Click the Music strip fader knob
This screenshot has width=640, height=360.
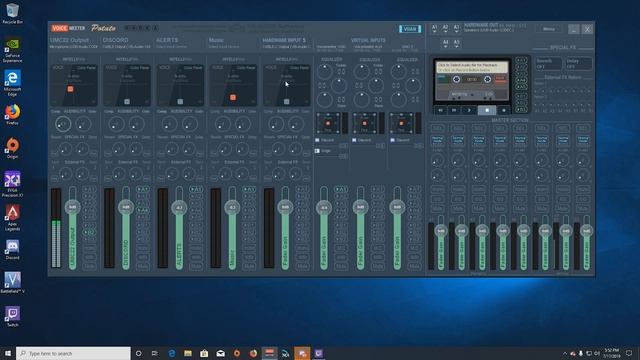[232, 207]
